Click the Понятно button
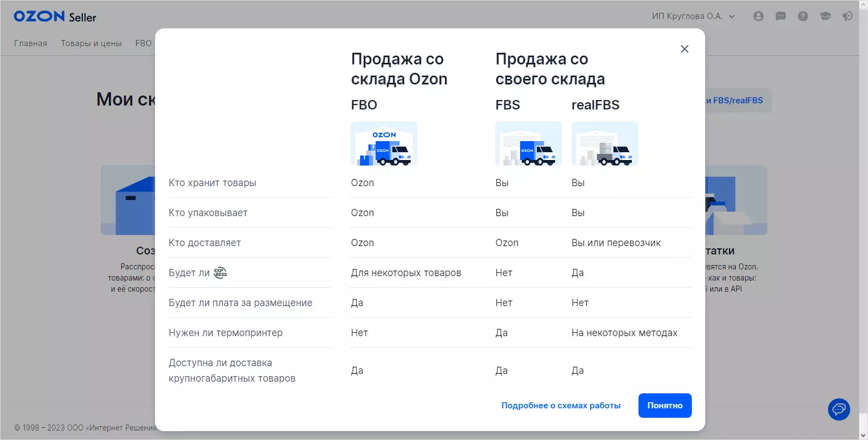This screenshot has height=440, width=868. (665, 406)
